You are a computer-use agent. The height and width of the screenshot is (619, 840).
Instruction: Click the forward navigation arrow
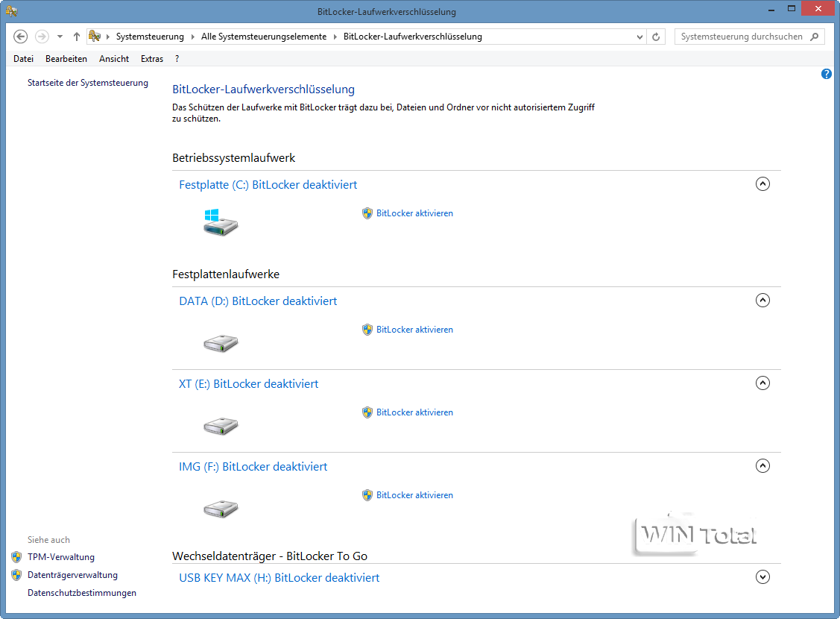tap(42, 37)
